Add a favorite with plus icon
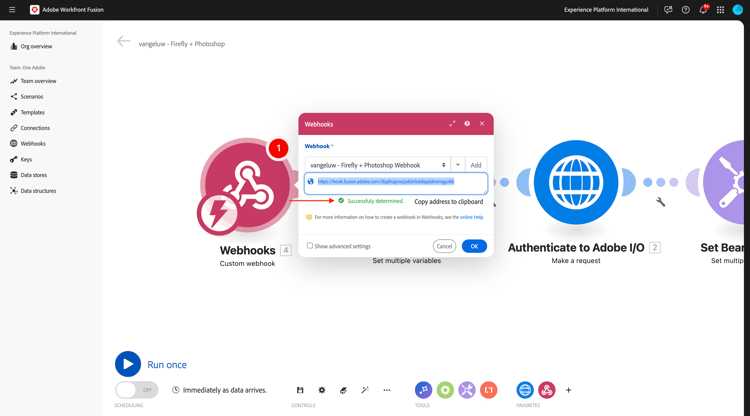The image size is (750, 416). pyautogui.click(x=568, y=390)
